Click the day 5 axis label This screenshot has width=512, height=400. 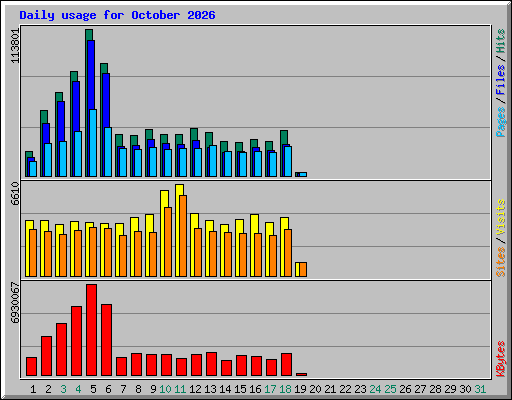(x=93, y=389)
